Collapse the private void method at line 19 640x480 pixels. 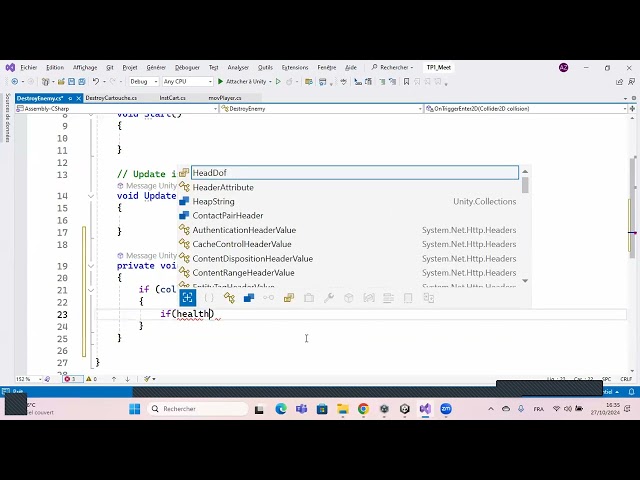tap(91, 266)
